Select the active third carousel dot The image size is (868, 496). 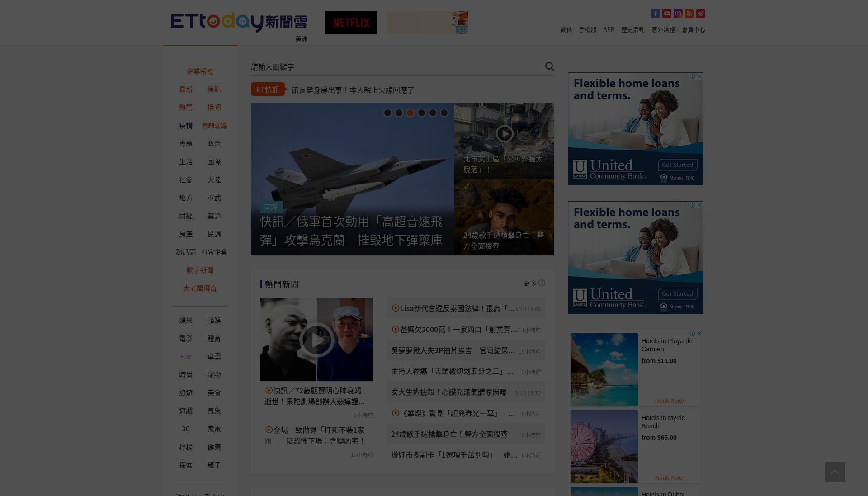coord(410,113)
